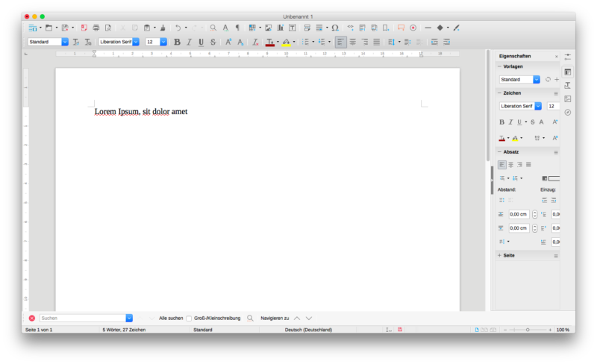Enable the Groß-/Kleinschreibung checkbox
597x364 pixels.
click(190, 318)
